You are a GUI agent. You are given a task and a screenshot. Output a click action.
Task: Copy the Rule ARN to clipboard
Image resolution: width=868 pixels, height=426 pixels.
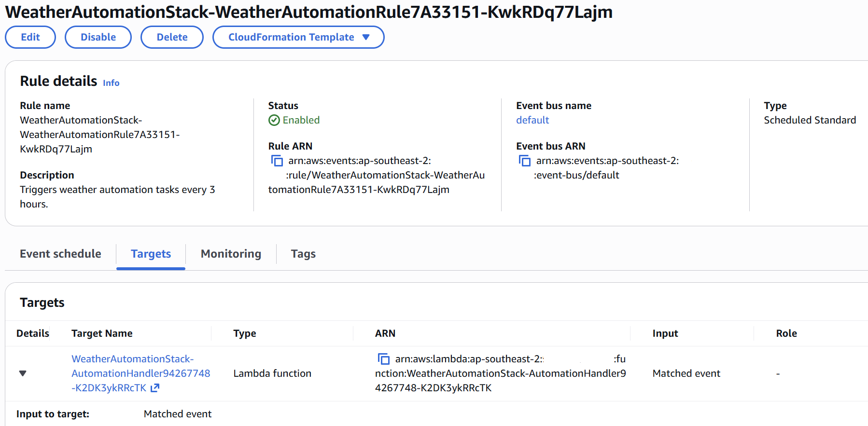pyautogui.click(x=277, y=161)
